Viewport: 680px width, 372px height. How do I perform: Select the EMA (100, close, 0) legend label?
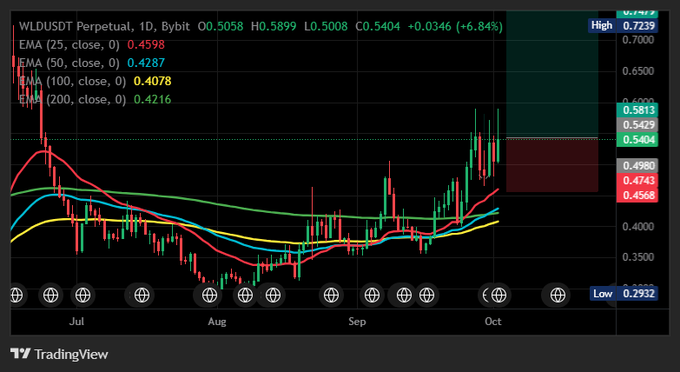(x=72, y=81)
